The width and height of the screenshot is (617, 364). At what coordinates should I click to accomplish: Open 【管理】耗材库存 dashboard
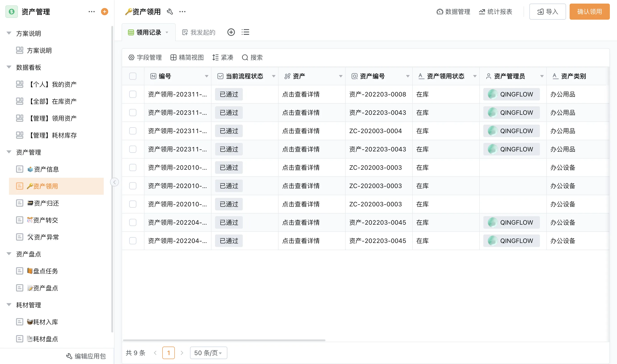56,135
